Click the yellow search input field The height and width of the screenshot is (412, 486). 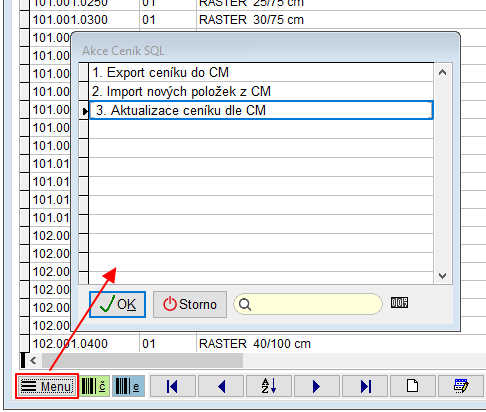click(x=308, y=304)
